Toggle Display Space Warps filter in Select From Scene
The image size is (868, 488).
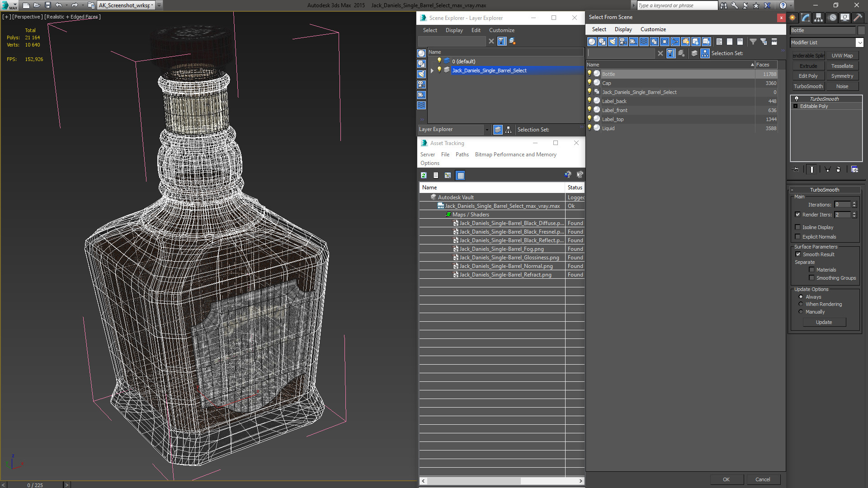coord(644,42)
